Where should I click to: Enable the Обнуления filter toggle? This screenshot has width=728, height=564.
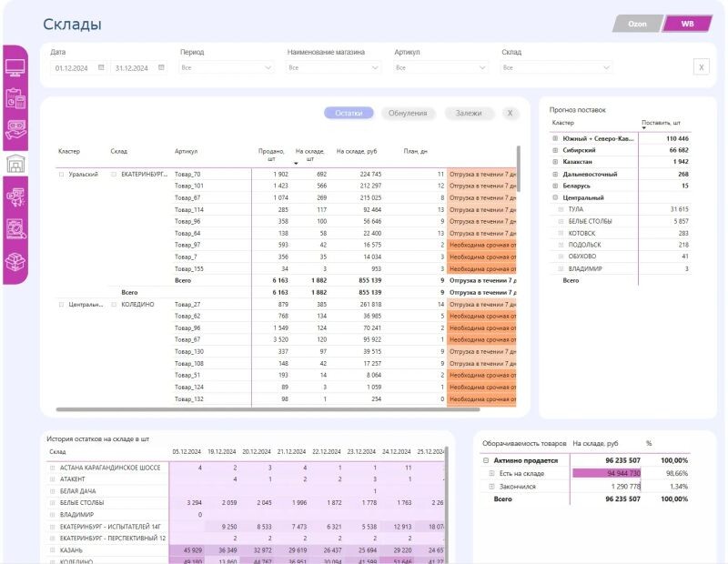(408, 113)
